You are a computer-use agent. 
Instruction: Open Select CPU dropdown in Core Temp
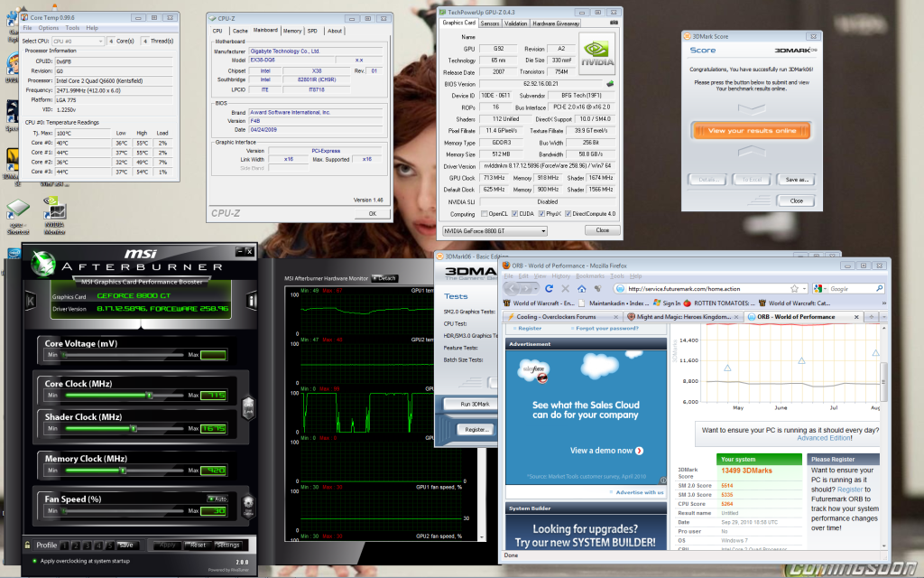tap(78, 42)
